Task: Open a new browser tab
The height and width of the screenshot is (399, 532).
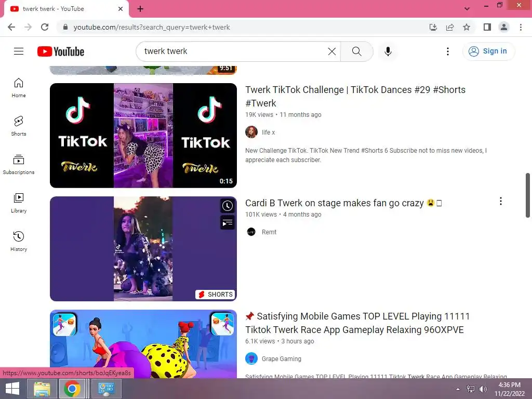Action: click(x=140, y=9)
